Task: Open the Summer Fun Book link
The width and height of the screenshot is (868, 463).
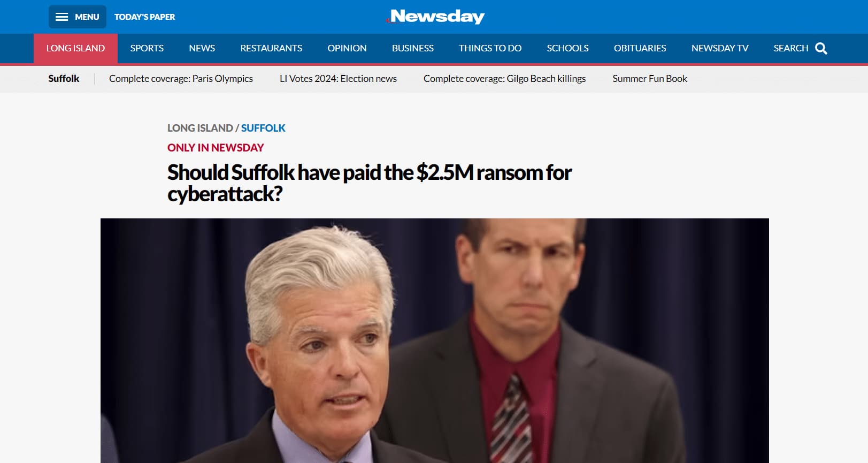Action: (x=650, y=79)
